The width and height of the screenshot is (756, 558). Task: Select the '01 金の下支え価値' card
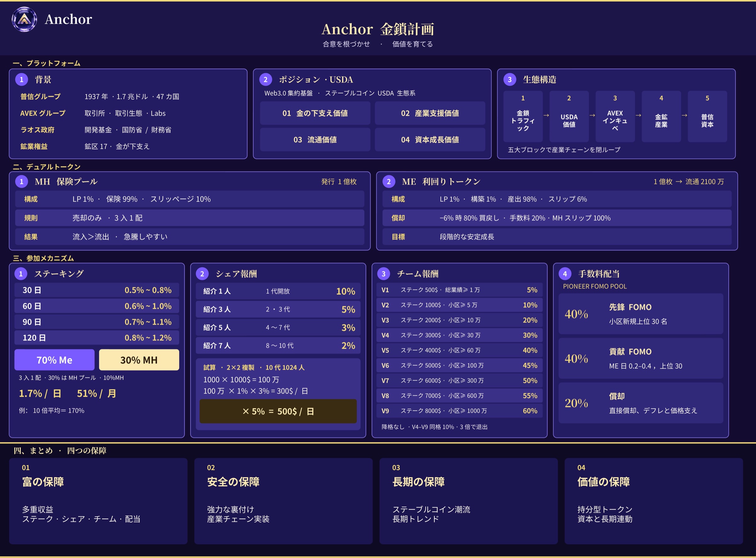pyautogui.click(x=315, y=113)
